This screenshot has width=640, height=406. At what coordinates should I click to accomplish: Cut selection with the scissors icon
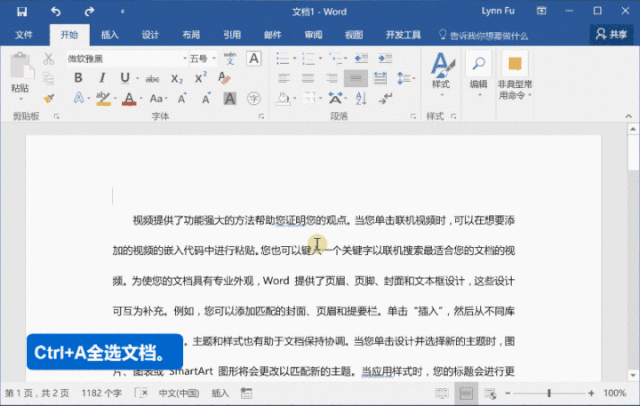[x=49, y=59]
